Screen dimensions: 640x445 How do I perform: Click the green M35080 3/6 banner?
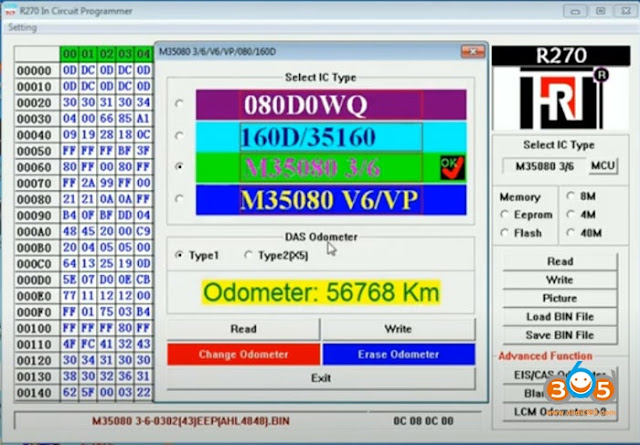click(331, 168)
